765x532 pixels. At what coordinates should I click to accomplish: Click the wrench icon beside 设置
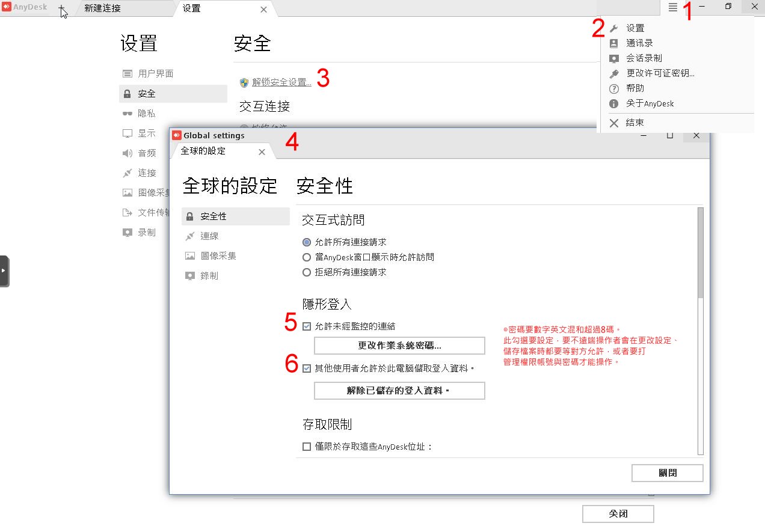[614, 28]
